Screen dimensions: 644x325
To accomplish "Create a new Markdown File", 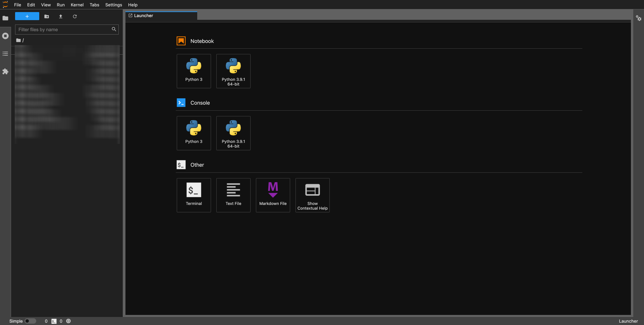I will [x=273, y=195].
